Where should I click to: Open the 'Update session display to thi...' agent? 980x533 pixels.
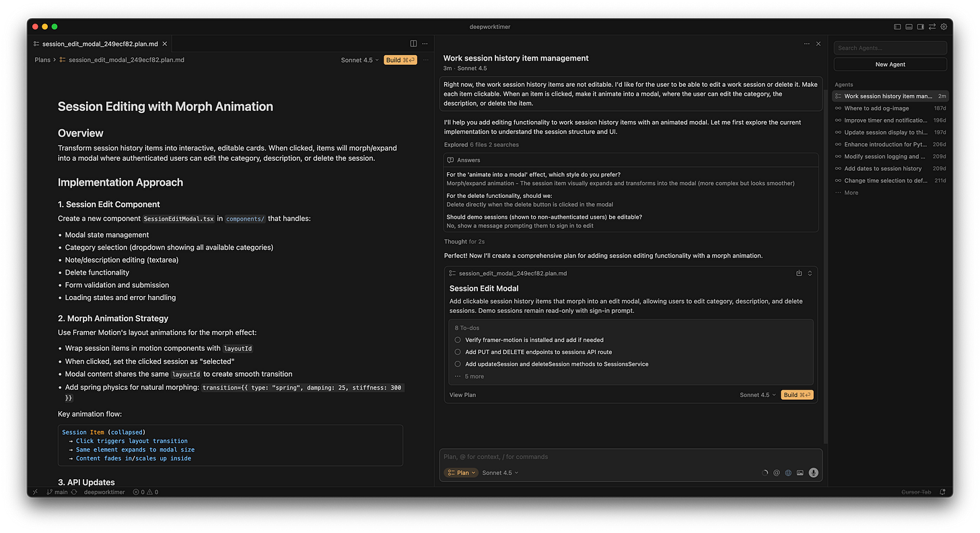(x=890, y=133)
